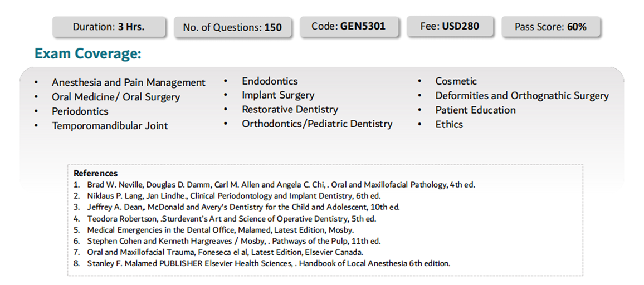Screen dimensions: 644x285
Task: Click the Duration: 3 Hrs. badge
Action: pyautogui.click(x=109, y=27)
